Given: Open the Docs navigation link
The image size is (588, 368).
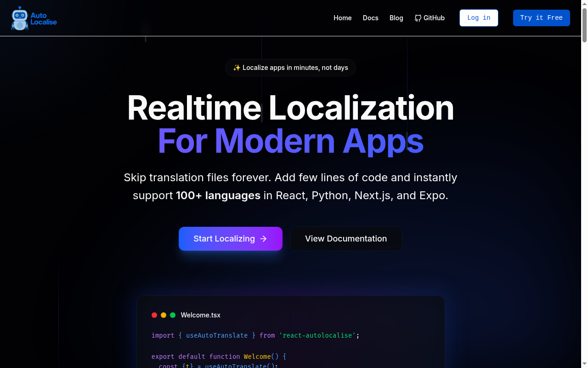Looking at the screenshot, I should [x=371, y=18].
